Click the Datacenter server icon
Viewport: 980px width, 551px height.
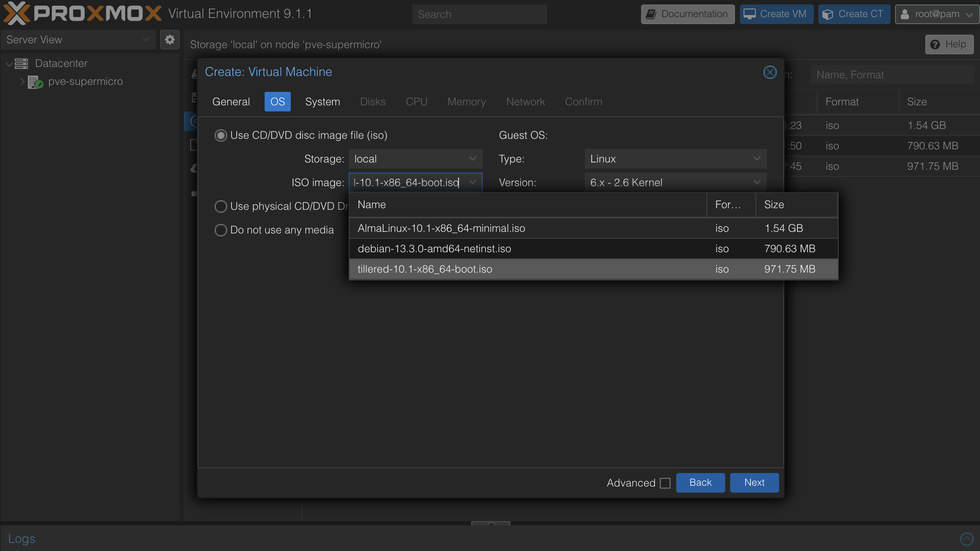click(22, 64)
